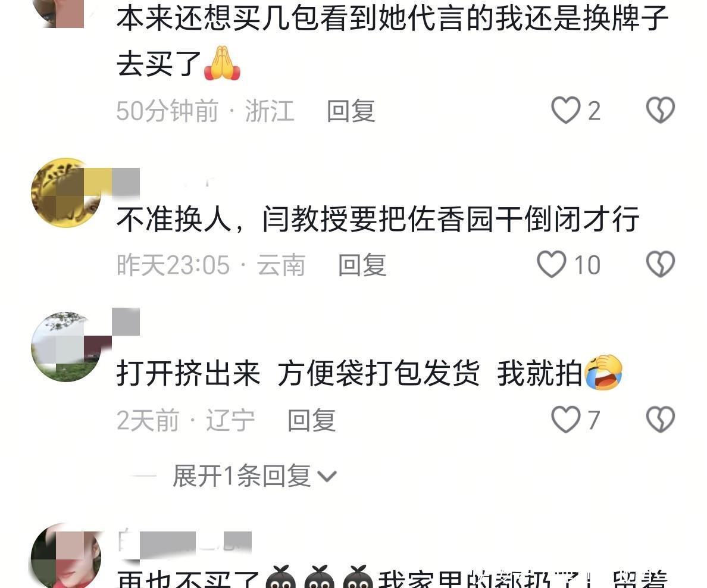Like the Zhejiang comment with 2 likes
Screen dimensions: 707x588
pos(566,110)
